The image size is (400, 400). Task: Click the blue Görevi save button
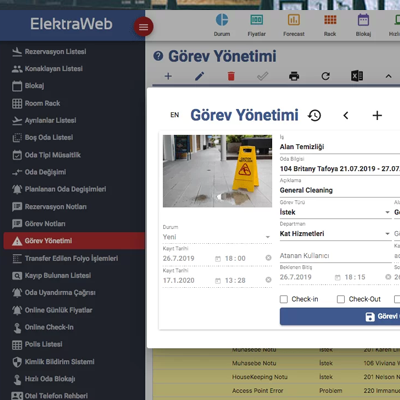point(340,316)
